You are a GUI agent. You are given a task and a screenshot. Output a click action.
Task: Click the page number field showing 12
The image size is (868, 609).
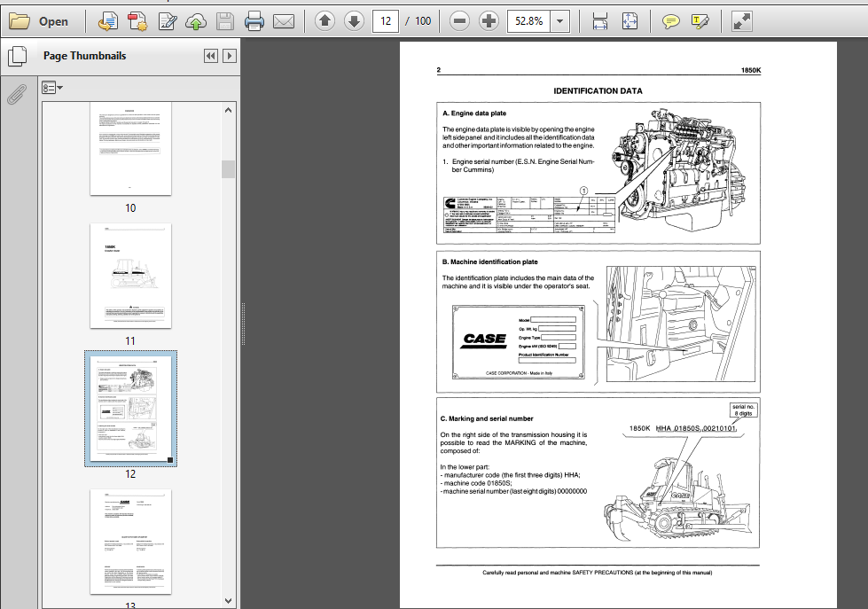(x=386, y=21)
